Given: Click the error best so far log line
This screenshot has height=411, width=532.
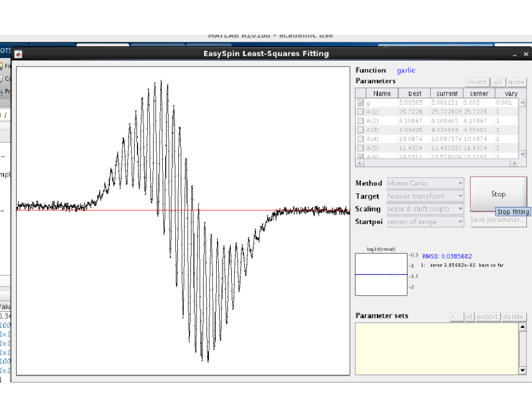Looking at the screenshot, I should click(462, 265).
